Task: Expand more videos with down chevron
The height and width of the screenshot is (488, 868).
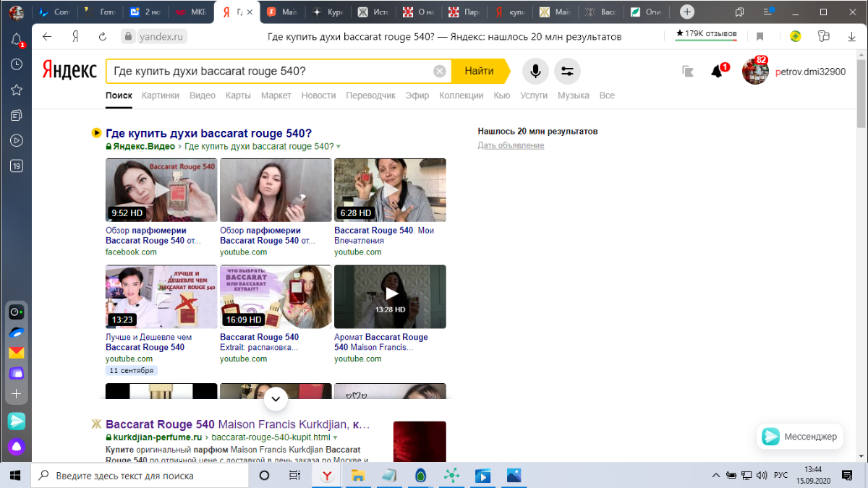Action: (x=276, y=398)
